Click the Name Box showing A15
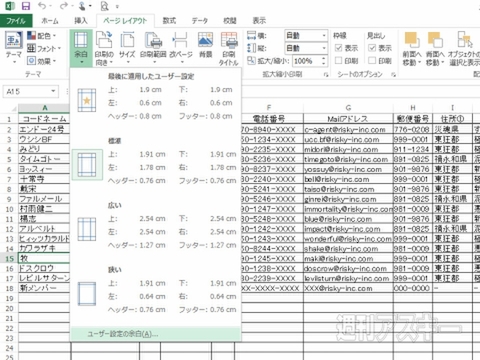 point(27,91)
